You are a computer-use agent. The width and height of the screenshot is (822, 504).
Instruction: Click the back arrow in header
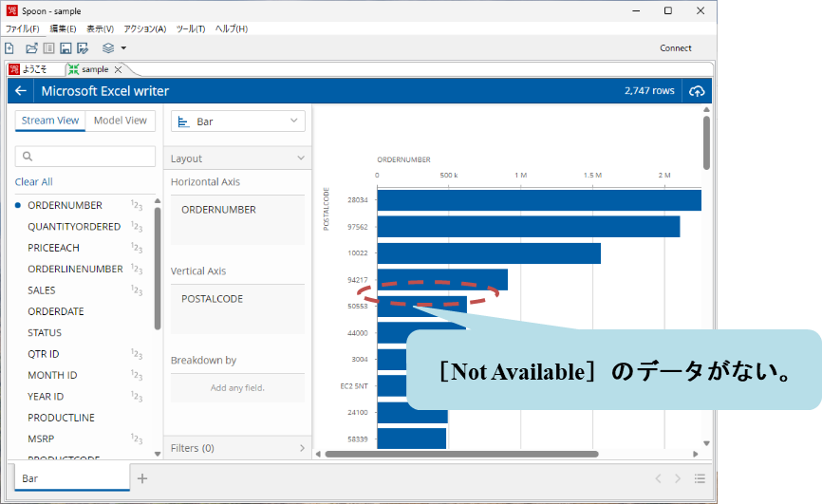[21, 91]
